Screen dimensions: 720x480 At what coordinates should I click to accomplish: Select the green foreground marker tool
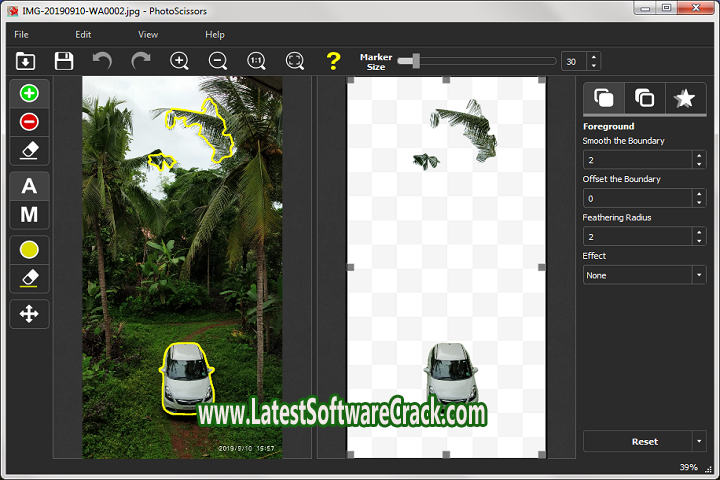pos(29,94)
